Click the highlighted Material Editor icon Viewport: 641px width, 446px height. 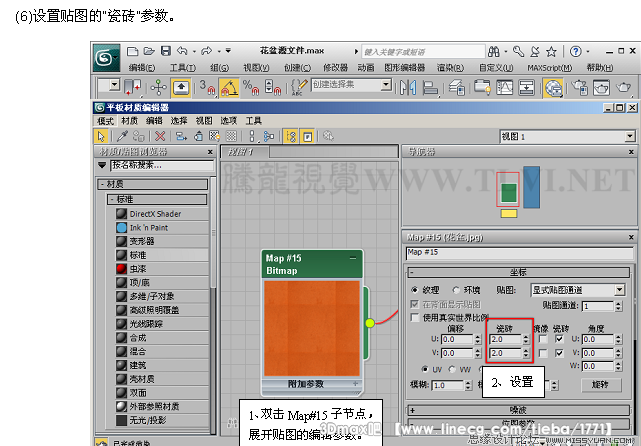pyautogui.click(x=553, y=87)
